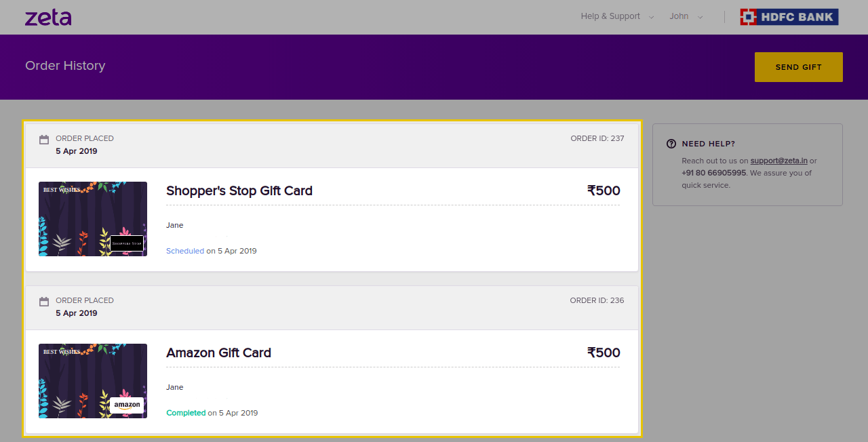
Task: Click the Send Gift button
Action: tap(799, 67)
